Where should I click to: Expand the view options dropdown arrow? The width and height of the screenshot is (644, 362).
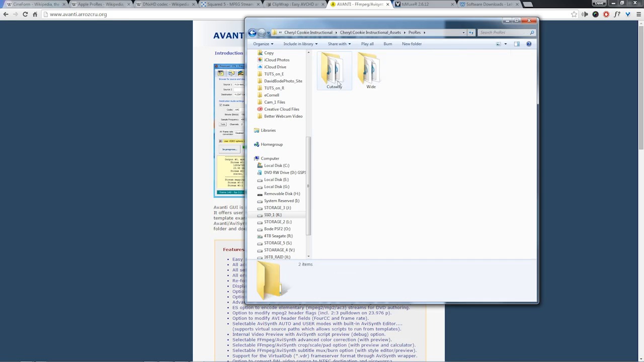point(506,44)
